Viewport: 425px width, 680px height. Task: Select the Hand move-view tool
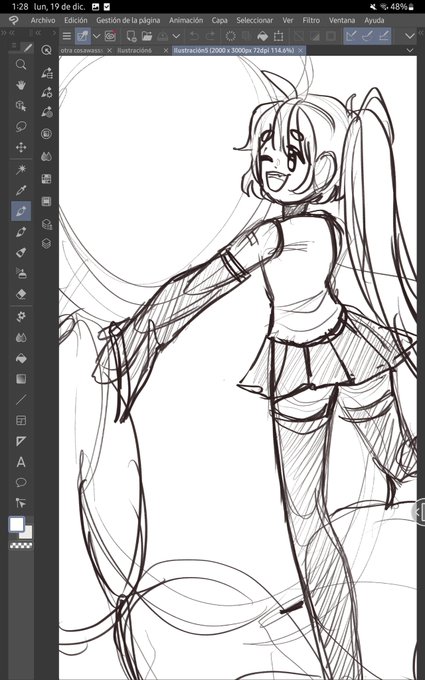tap(21, 85)
